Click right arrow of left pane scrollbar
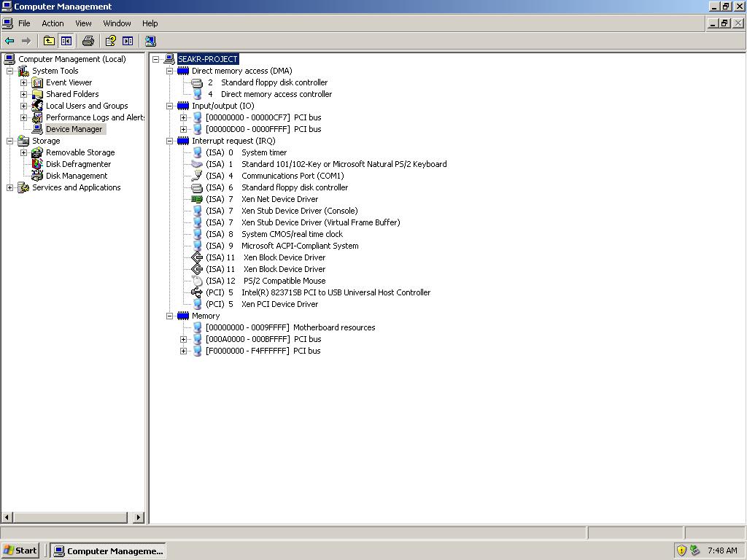The height and width of the screenshot is (560, 747). click(x=138, y=517)
